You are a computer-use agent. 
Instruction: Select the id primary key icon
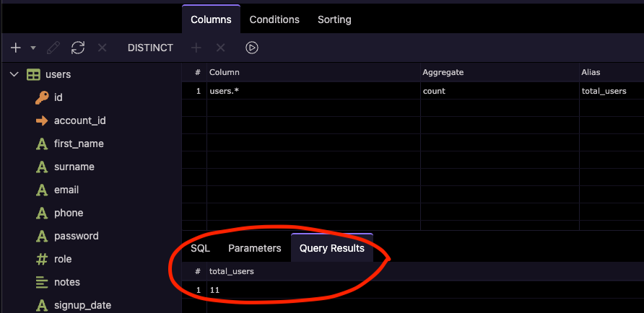pos(42,97)
